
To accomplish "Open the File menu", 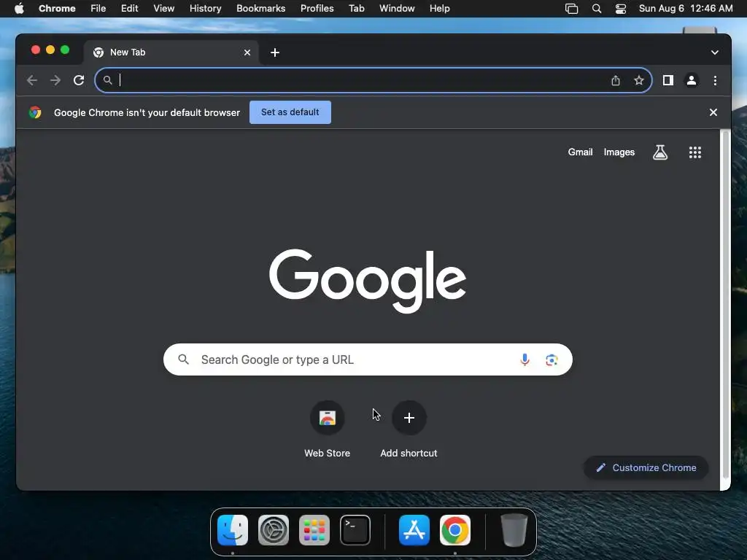I will point(98,9).
